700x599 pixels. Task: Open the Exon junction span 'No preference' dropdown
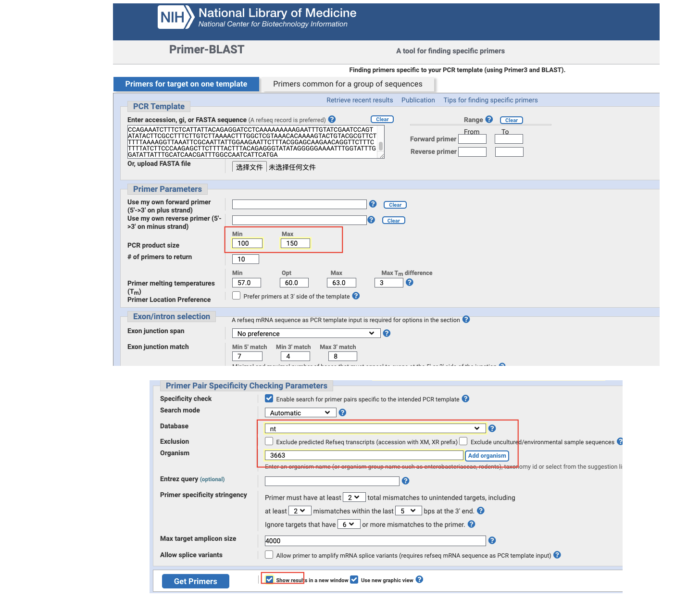[306, 333]
